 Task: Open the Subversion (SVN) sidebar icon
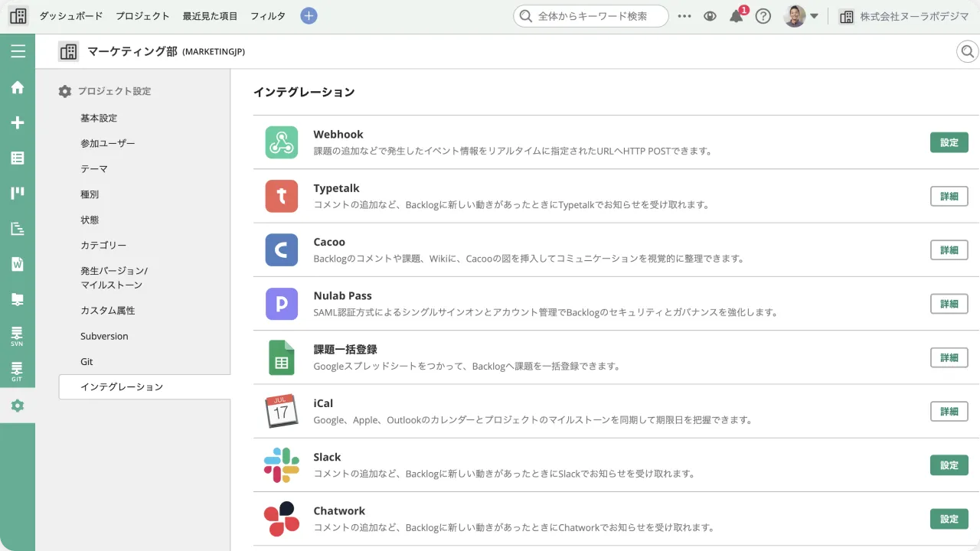click(18, 335)
